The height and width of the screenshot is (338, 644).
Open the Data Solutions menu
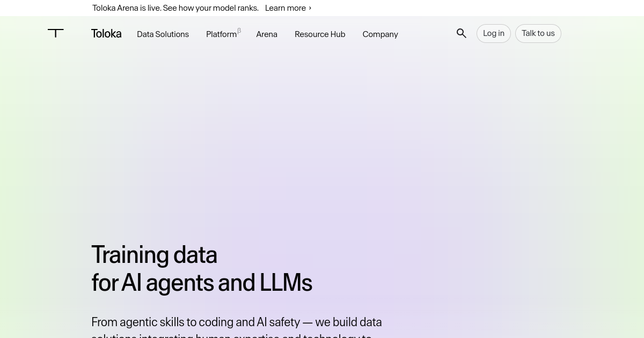pos(163,34)
